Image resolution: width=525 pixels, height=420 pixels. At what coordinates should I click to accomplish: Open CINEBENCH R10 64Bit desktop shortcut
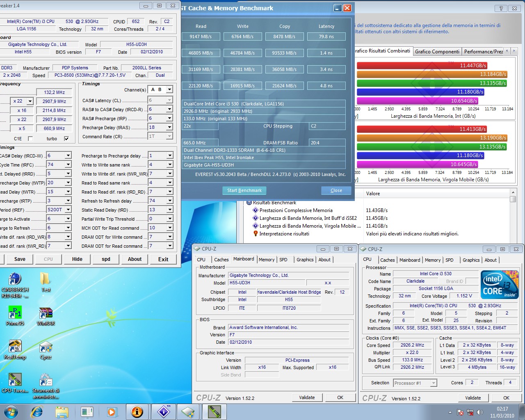[15, 285]
